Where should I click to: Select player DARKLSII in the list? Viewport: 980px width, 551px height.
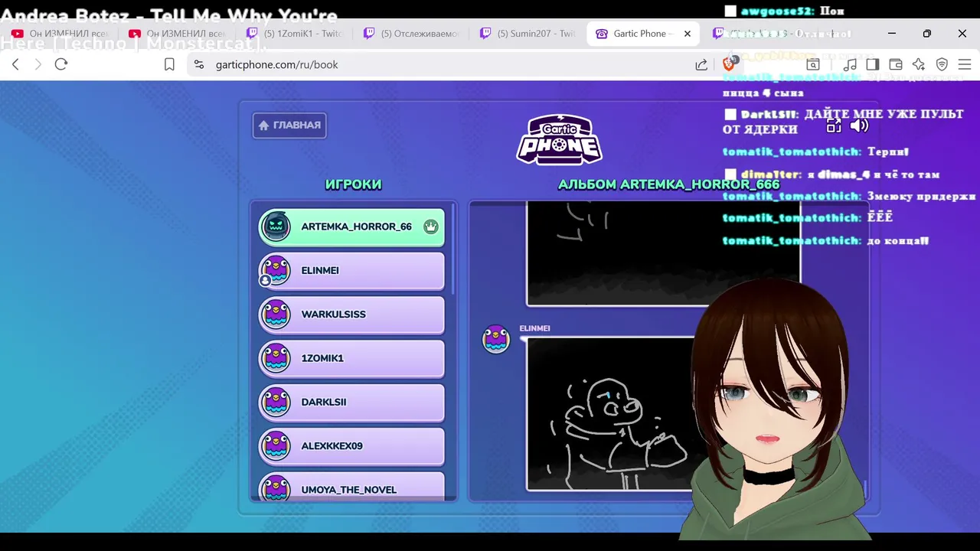pos(351,403)
